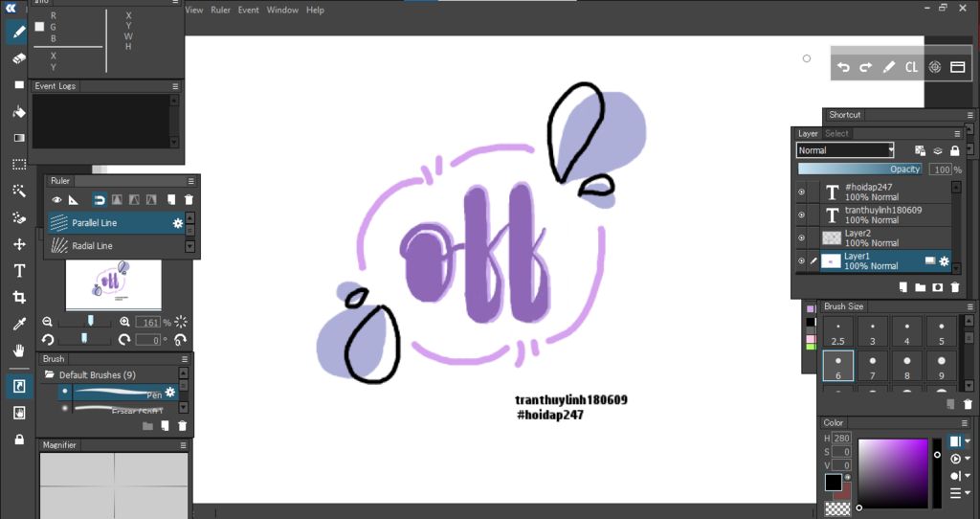The width and height of the screenshot is (980, 519).
Task: Select the Text tool
Action: [19, 271]
